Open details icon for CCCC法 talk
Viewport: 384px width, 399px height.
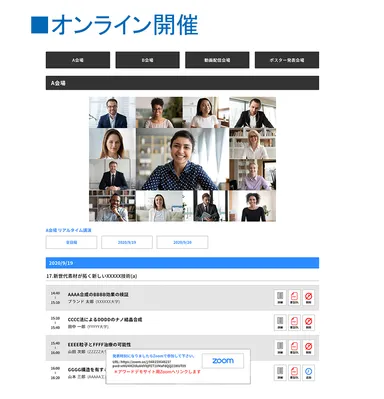pyautogui.click(x=280, y=322)
